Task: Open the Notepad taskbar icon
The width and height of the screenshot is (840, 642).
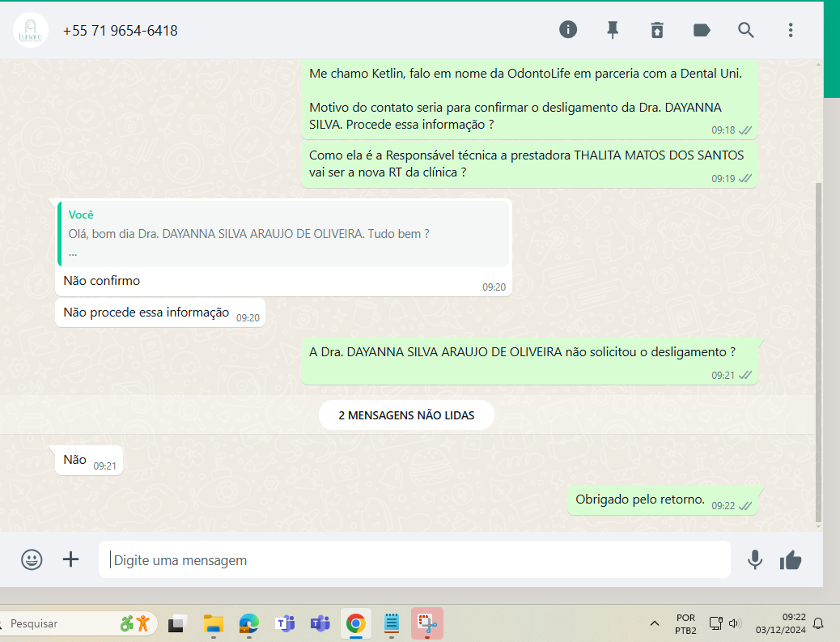Action: pos(392,623)
